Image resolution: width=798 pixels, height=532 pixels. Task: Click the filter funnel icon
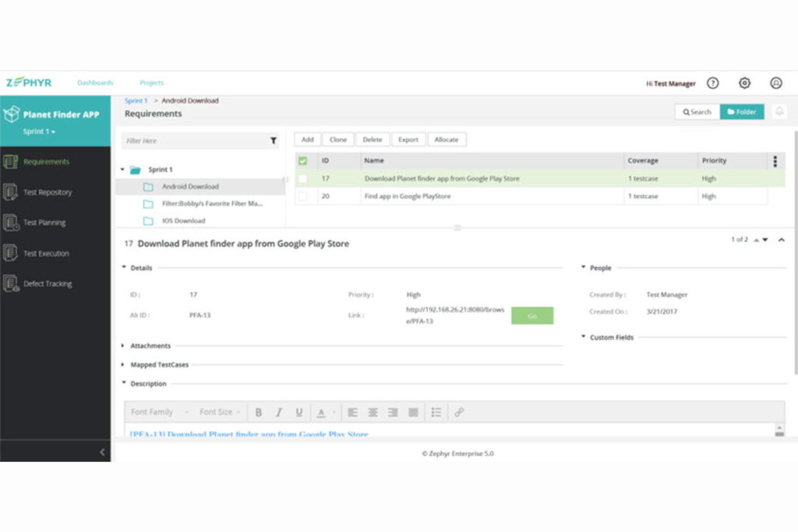[x=274, y=140]
